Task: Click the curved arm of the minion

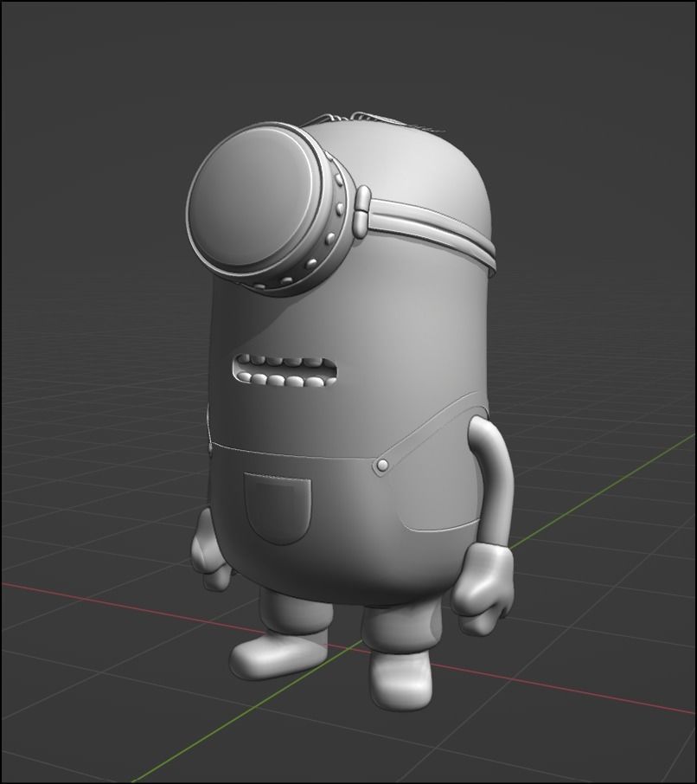Action: tap(493, 481)
